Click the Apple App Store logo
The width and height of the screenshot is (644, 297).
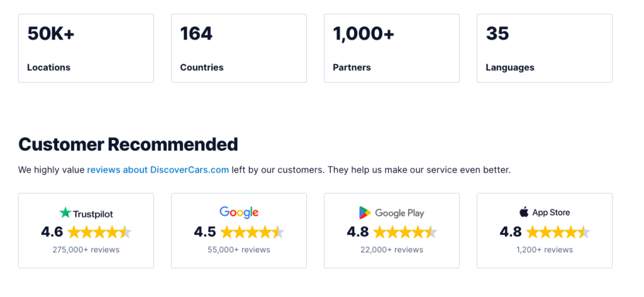(524, 212)
